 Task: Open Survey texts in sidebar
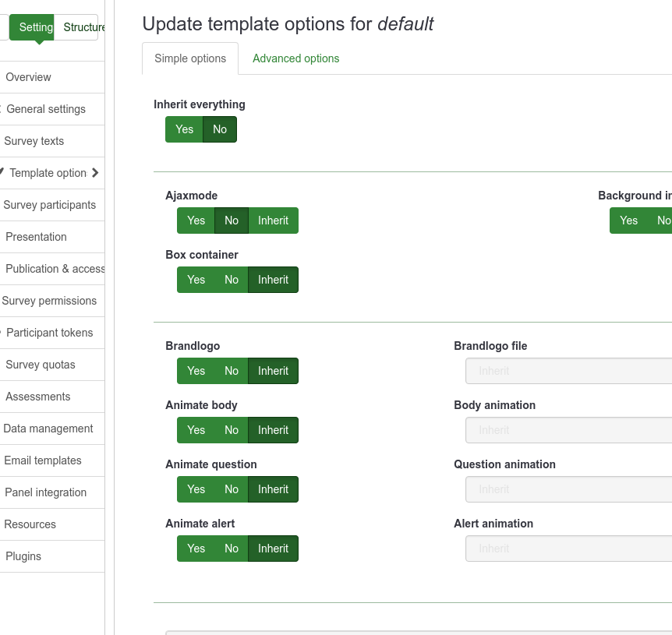pos(34,141)
